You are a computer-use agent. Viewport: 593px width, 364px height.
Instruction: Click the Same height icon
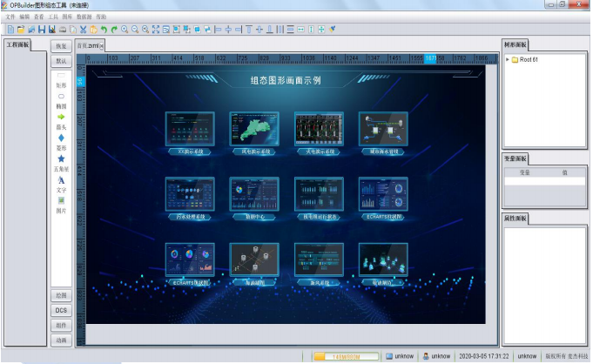[311, 30]
